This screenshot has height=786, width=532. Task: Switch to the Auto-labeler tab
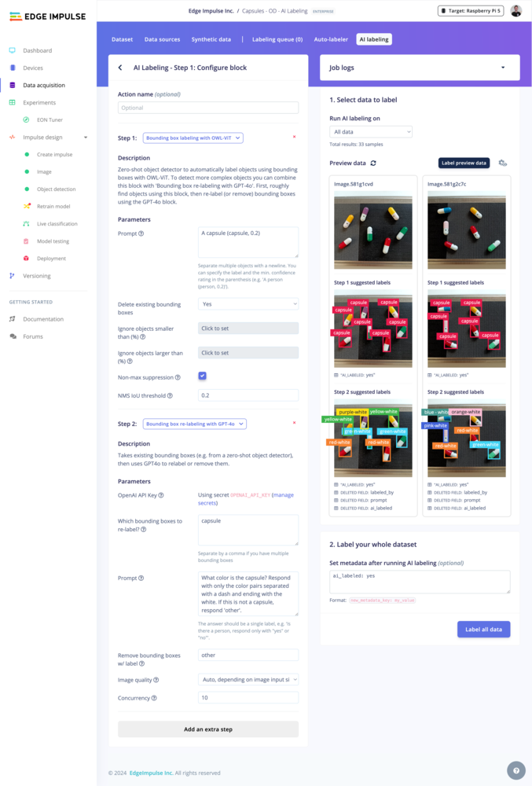coord(331,39)
